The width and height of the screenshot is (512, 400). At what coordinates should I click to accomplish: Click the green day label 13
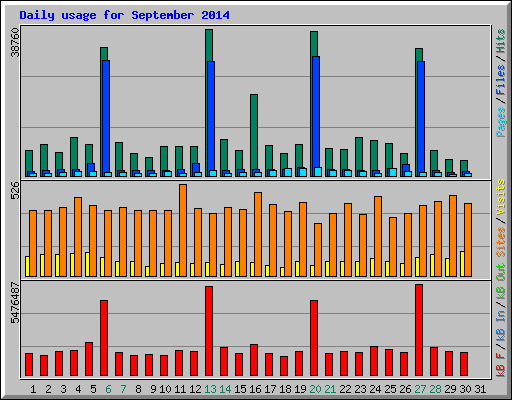210,389
